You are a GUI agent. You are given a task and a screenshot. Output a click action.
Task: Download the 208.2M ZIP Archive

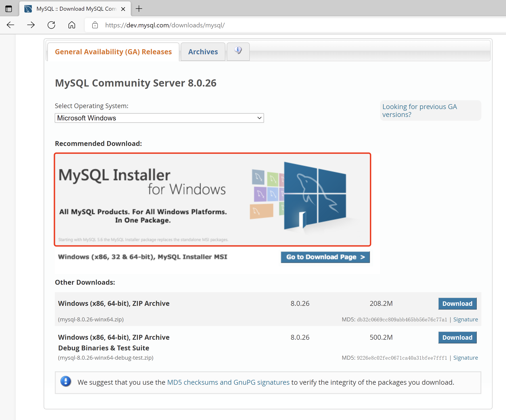pyautogui.click(x=457, y=304)
